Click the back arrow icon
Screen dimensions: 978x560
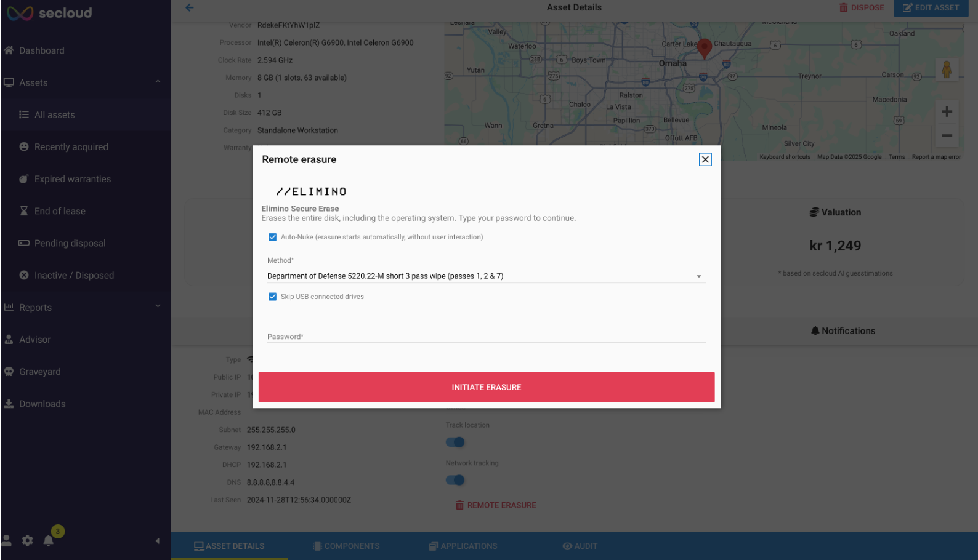pyautogui.click(x=190, y=8)
